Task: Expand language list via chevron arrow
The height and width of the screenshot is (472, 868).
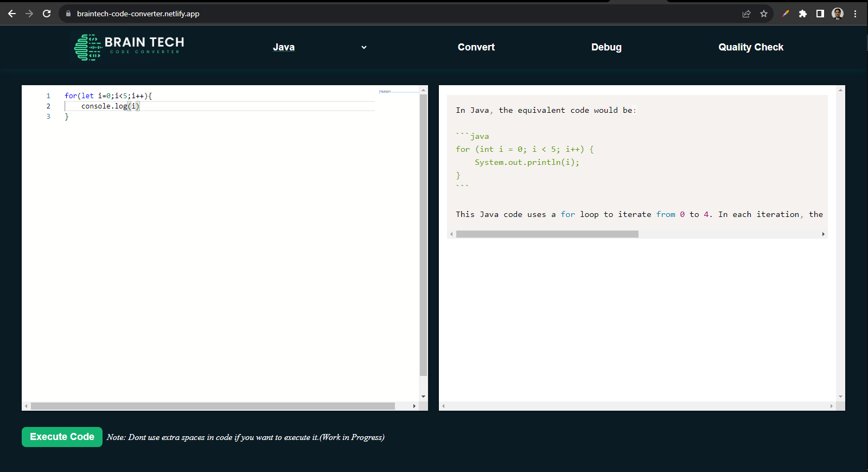Action: [x=364, y=47]
